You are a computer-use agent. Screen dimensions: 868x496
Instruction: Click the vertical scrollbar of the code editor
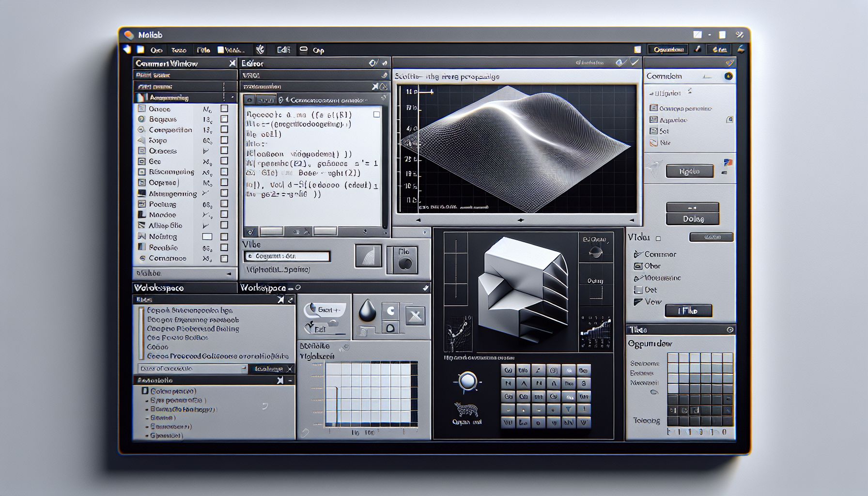pyautogui.click(x=385, y=167)
